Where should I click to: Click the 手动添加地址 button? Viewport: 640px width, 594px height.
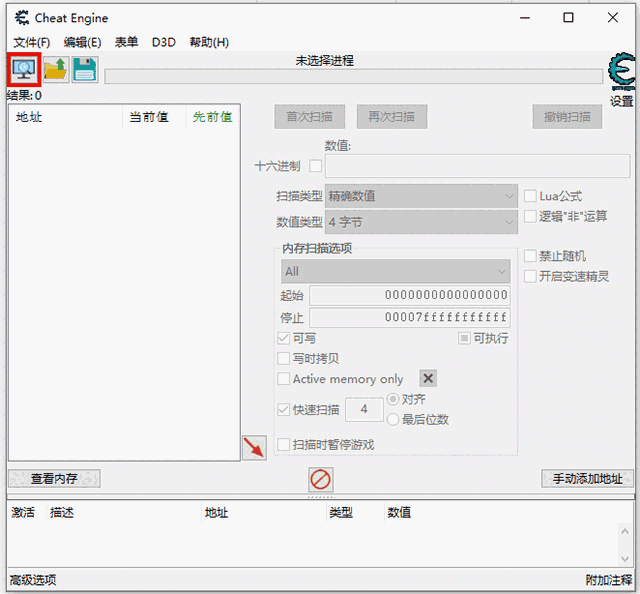[587, 478]
